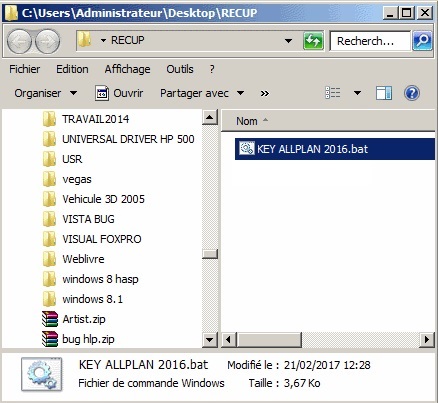Toggle the preview pane icon
The height and width of the screenshot is (403, 438).
(x=384, y=93)
